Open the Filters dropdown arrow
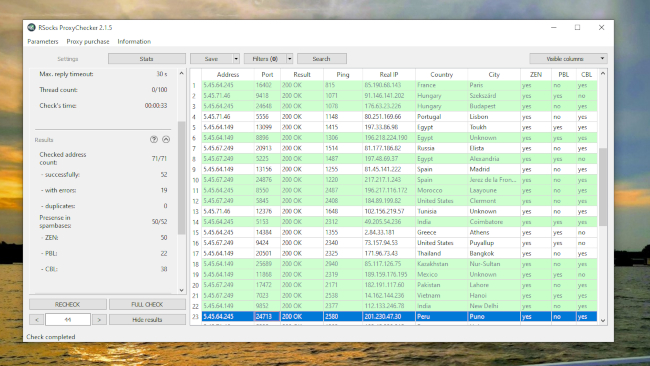 point(290,59)
